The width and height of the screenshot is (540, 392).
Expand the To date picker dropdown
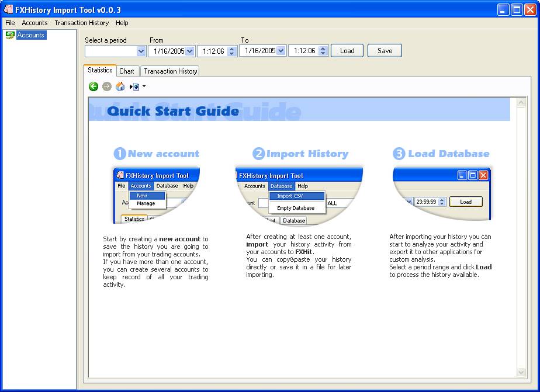click(281, 51)
